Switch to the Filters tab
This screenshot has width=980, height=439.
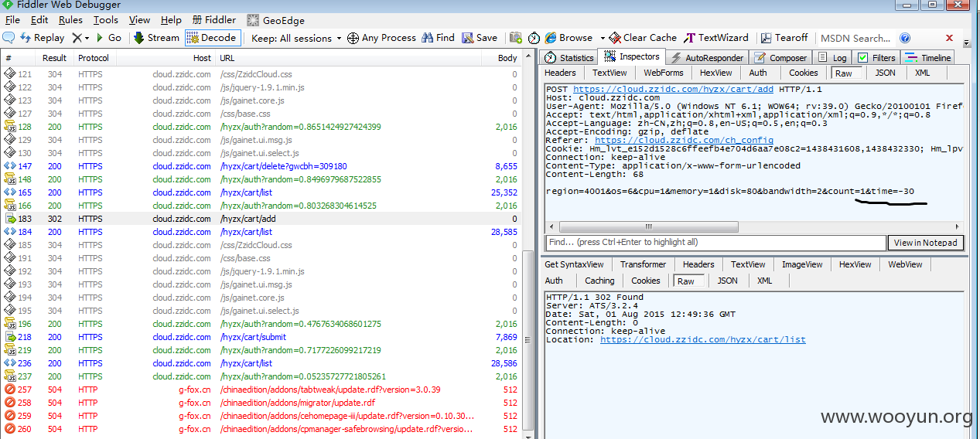coord(876,57)
